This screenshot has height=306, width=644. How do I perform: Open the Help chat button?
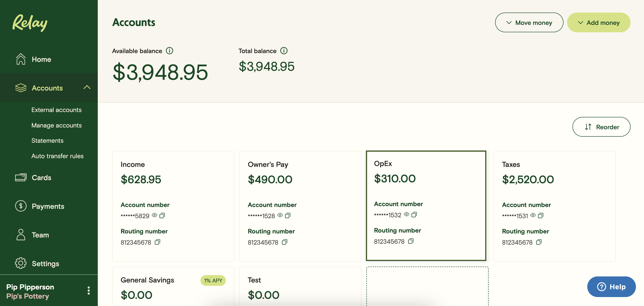611,287
